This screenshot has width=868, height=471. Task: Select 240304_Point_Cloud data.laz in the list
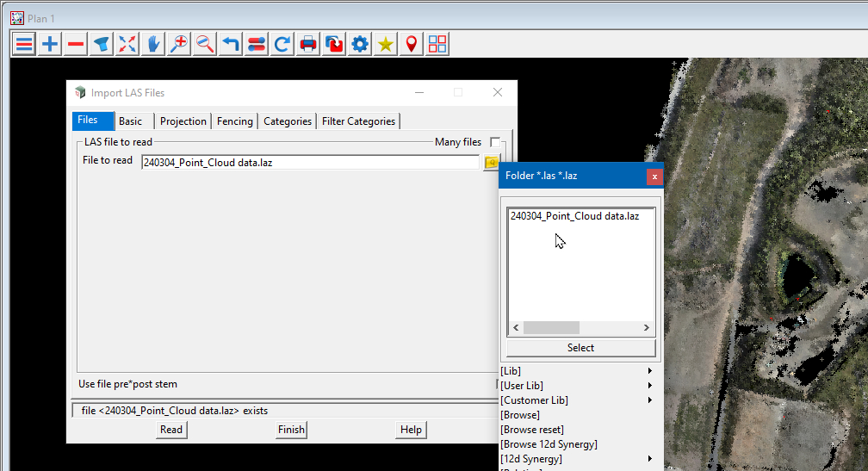point(574,216)
